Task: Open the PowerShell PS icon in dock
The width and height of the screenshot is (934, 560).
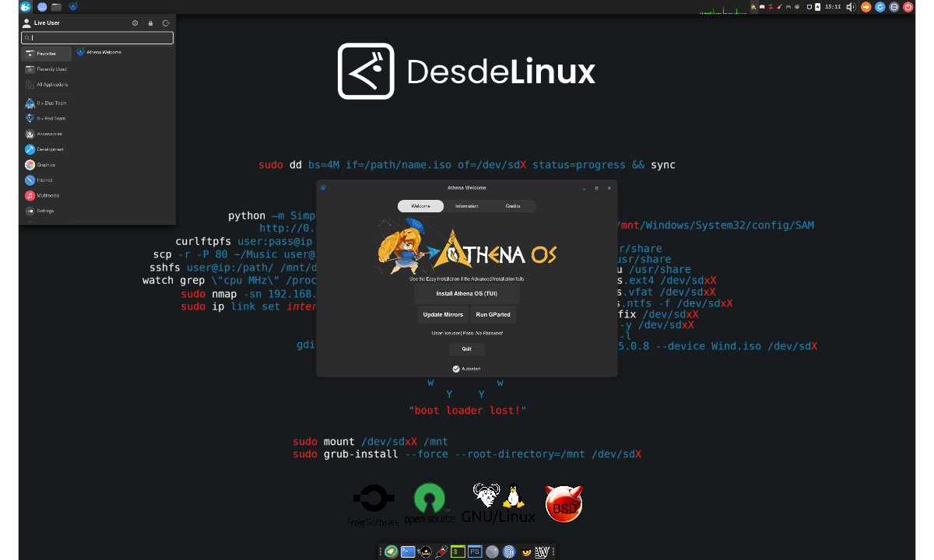Action: (x=475, y=551)
